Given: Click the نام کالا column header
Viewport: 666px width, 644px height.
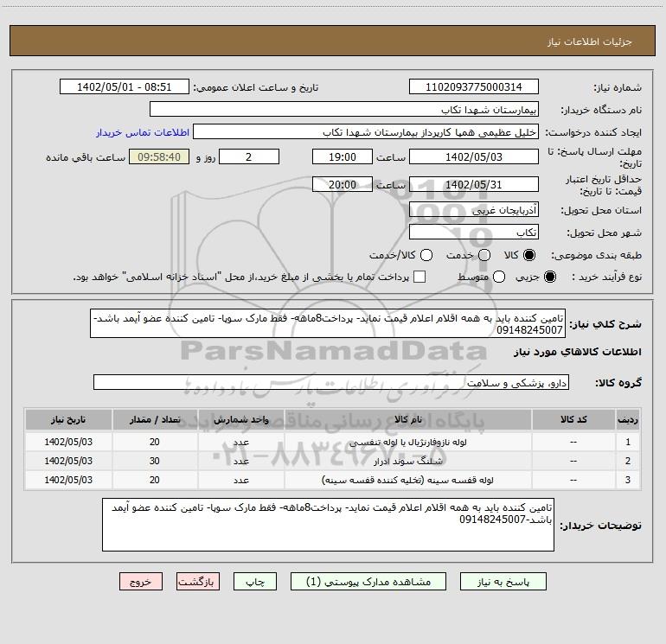Looking at the screenshot, I should (x=407, y=419).
